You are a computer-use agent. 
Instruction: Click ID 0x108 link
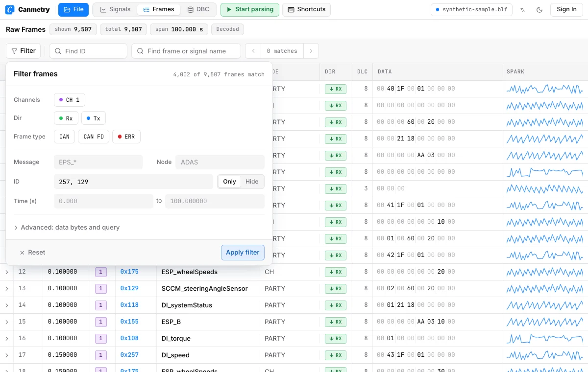point(129,339)
